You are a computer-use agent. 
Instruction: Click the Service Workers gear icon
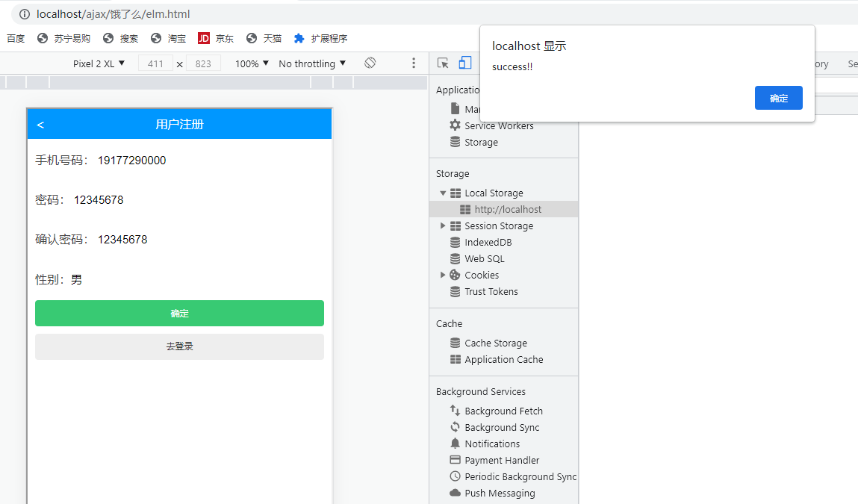[x=455, y=125]
